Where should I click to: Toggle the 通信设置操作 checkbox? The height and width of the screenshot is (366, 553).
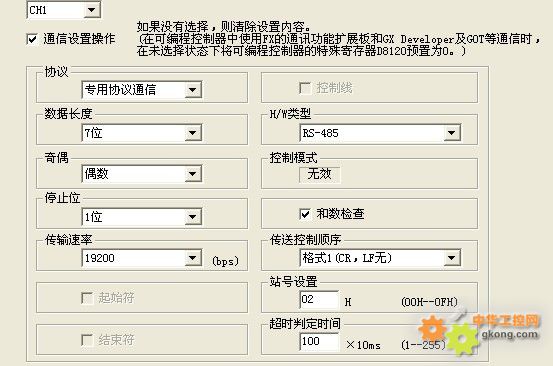[x=32, y=39]
